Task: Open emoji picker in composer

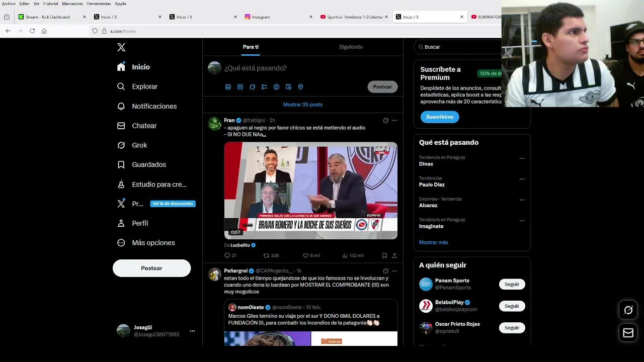Action: coord(276,87)
